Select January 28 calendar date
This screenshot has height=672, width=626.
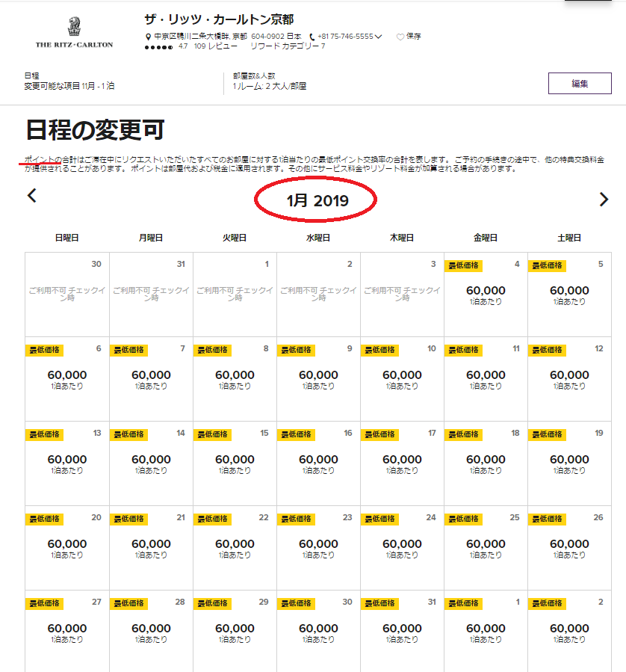pyautogui.click(x=151, y=632)
